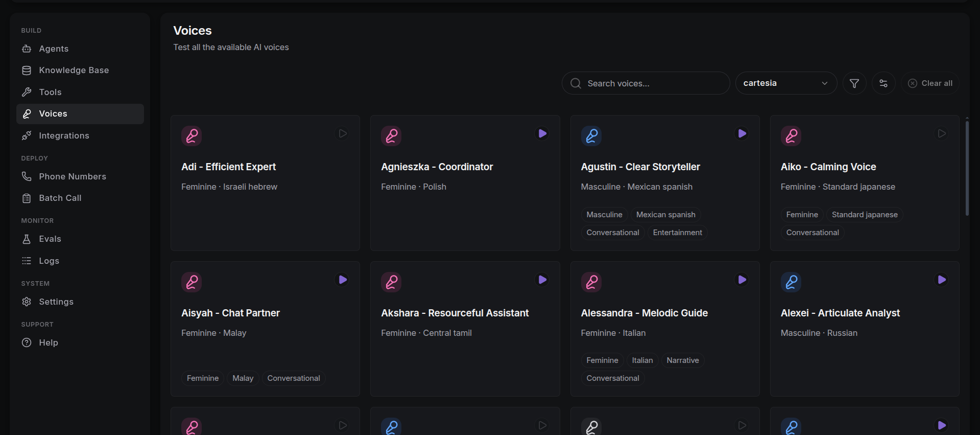Select the 'Aisyah - Chat Partner' title
980x435 pixels.
[230, 313]
